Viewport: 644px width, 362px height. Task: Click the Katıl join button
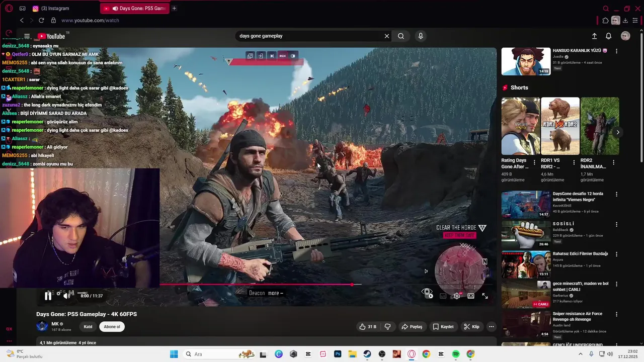(x=88, y=327)
